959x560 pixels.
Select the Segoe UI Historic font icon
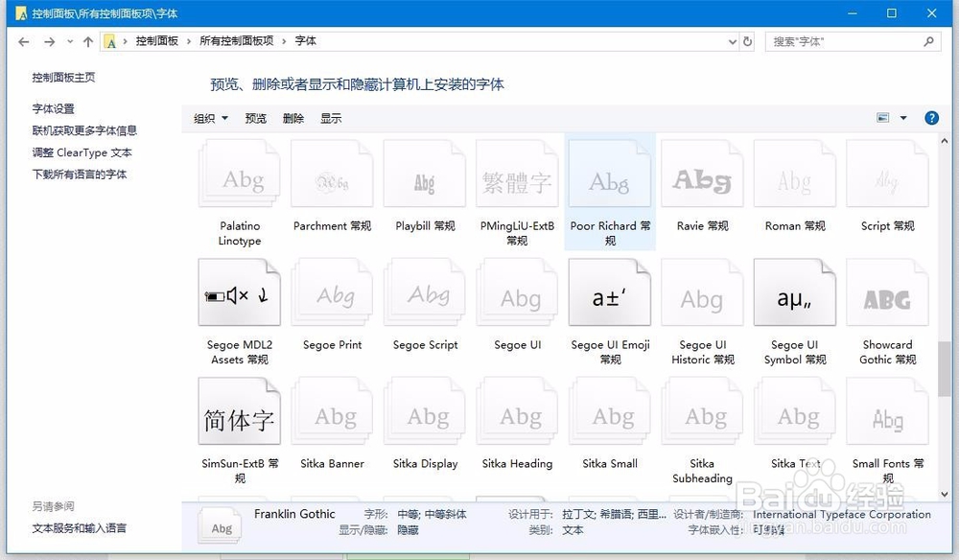(703, 292)
